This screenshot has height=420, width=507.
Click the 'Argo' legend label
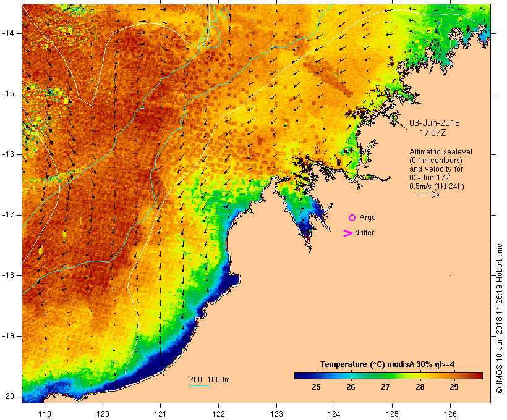[x=368, y=218]
